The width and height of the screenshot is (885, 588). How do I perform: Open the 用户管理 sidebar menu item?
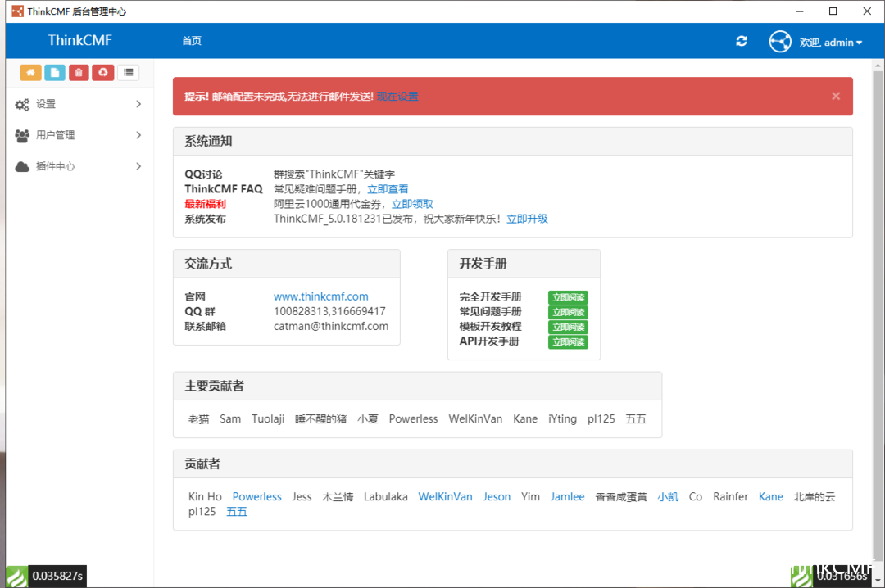(x=79, y=135)
